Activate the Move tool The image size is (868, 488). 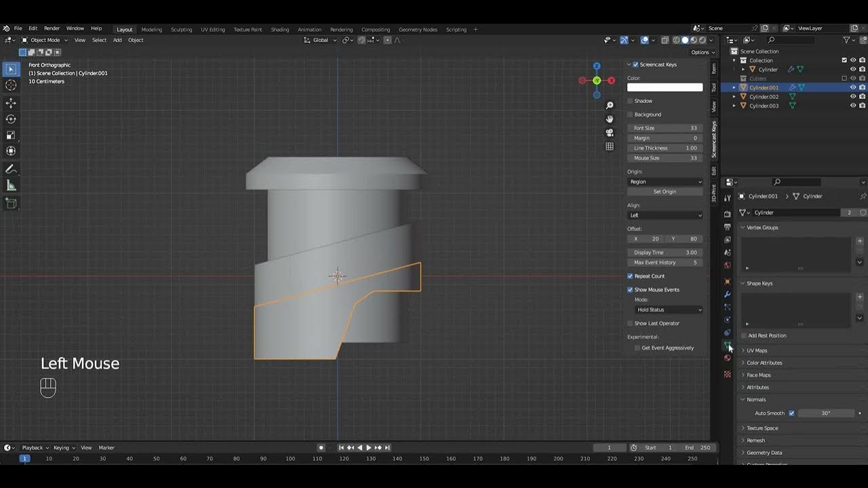coord(11,103)
